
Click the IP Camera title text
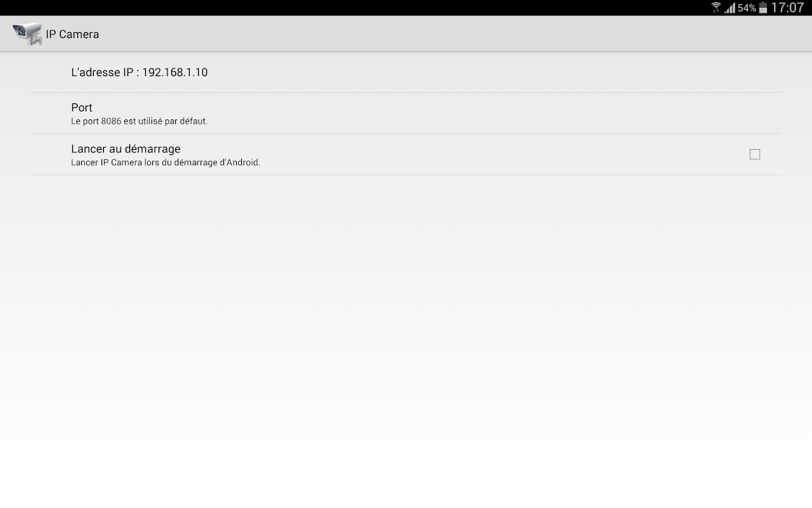(72, 34)
